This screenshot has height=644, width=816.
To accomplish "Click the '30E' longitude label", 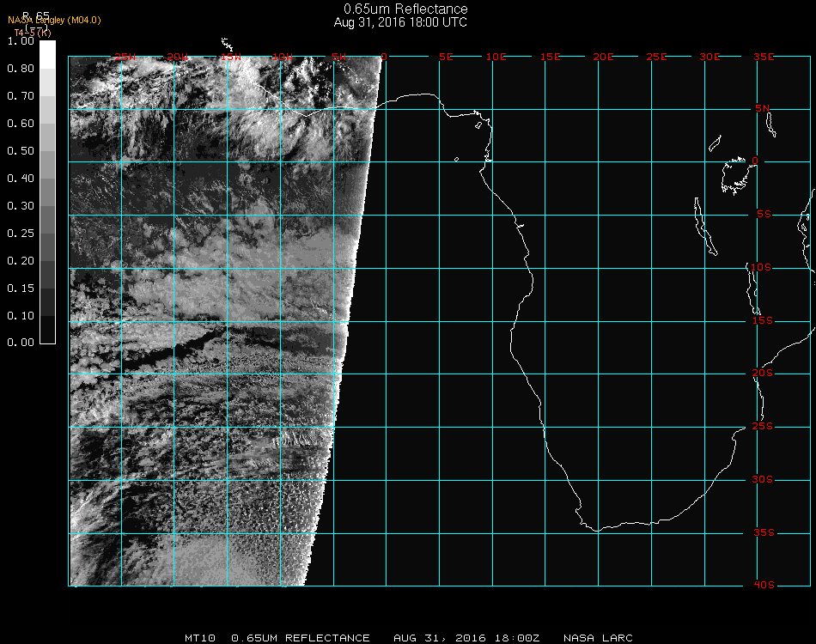I will pos(709,57).
